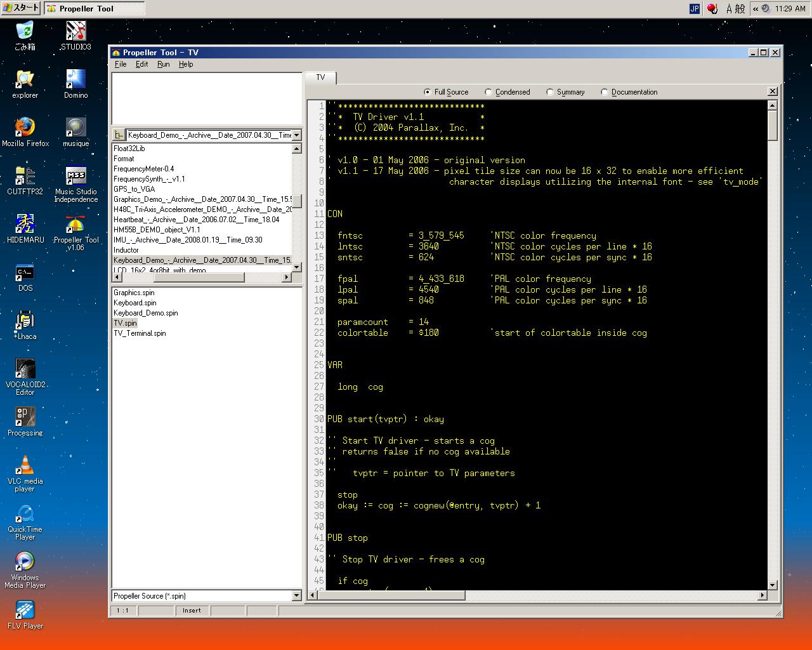The width and height of the screenshot is (812, 650).
Task: Open the VLC media player icon
Action: click(25, 466)
